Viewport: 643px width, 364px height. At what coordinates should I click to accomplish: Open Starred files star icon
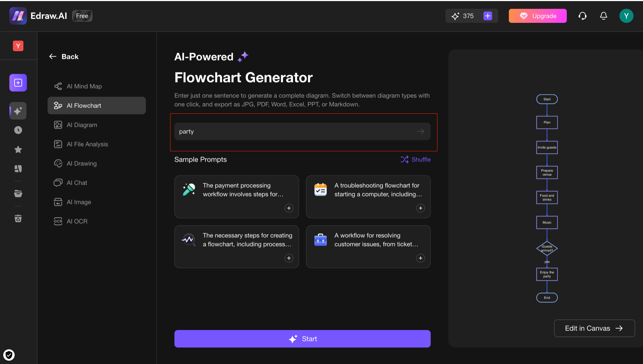(x=18, y=149)
